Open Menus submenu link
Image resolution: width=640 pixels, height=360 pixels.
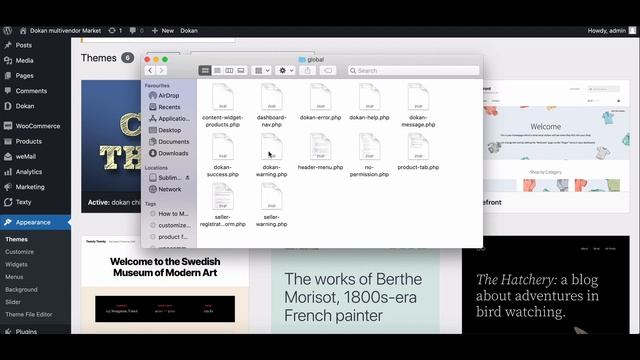pos(14,277)
